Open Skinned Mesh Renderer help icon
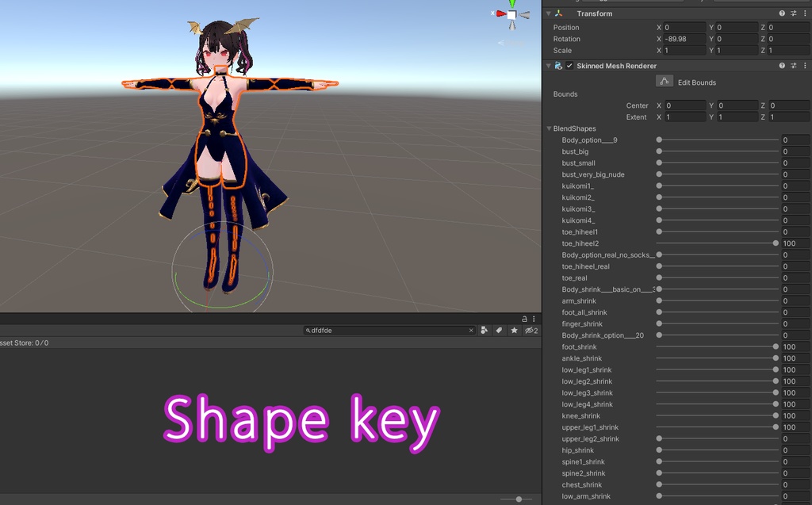The width and height of the screenshot is (812, 505). (x=782, y=66)
